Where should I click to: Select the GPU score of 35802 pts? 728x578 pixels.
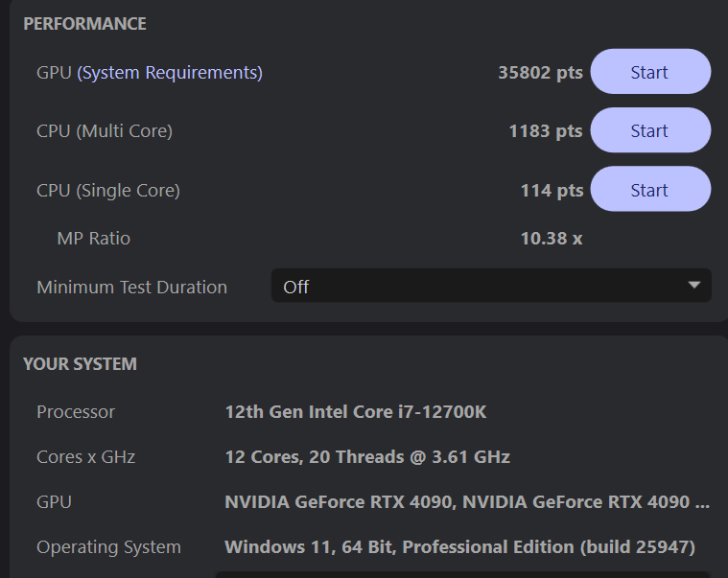pyautogui.click(x=540, y=72)
